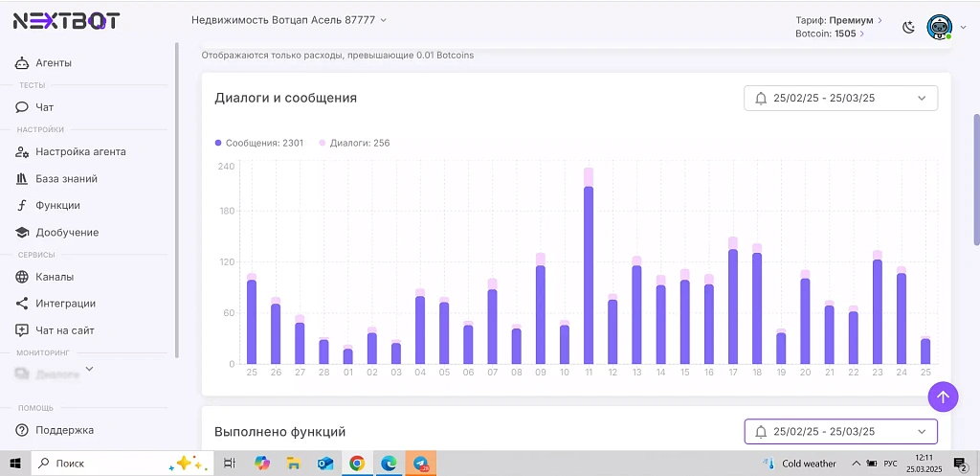Open the Чат test page
This screenshot has height=476, width=980.
tap(44, 107)
